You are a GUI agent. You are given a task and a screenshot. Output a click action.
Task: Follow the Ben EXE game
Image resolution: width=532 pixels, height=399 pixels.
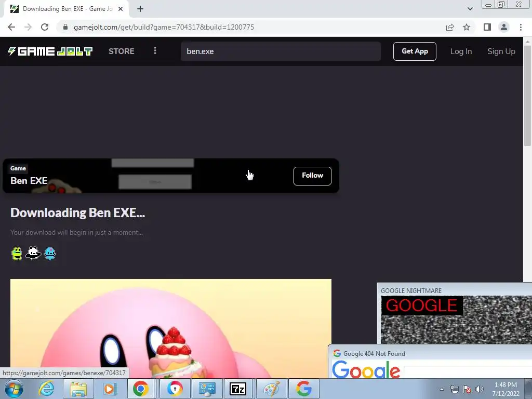pos(312,176)
